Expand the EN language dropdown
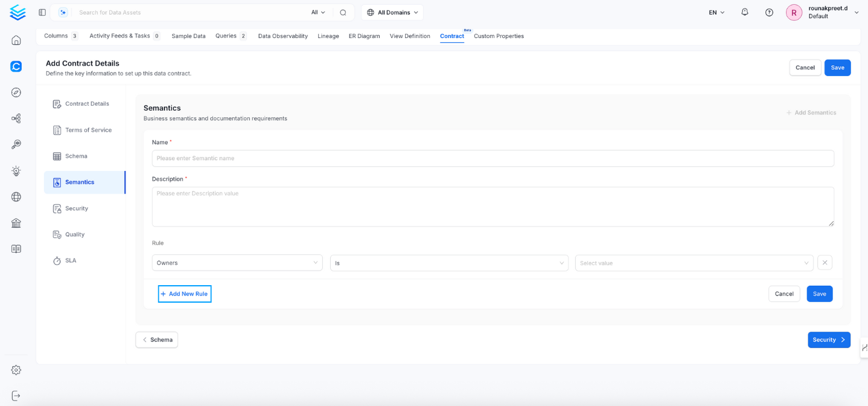Viewport: 868px width, 406px height. [x=715, y=11]
